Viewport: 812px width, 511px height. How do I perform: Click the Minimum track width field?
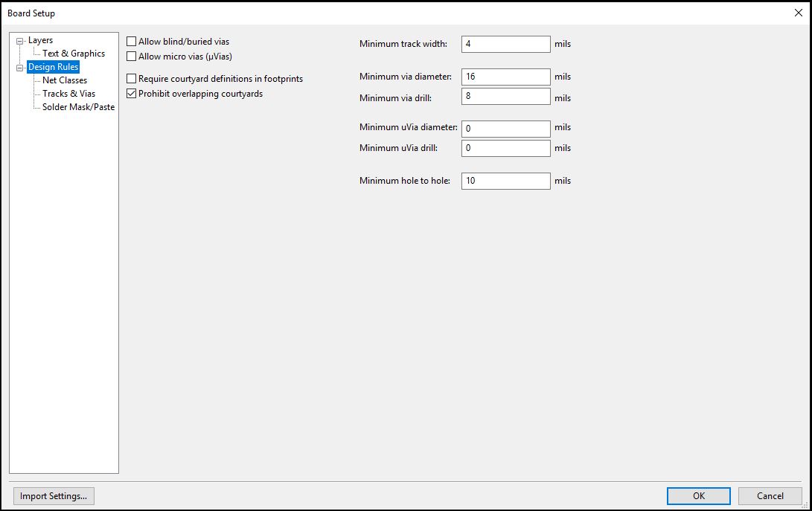point(505,44)
